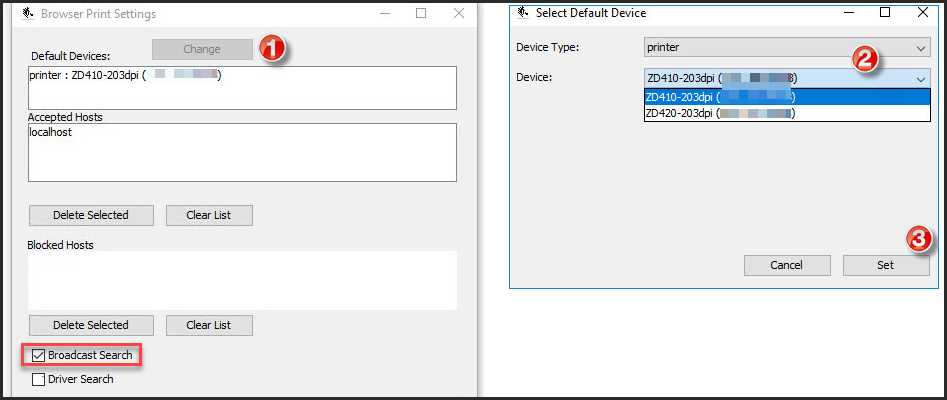Toggle the Broadcast Search checkbox
This screenshot has height=400, width=947.
click(x=38, y=355)
